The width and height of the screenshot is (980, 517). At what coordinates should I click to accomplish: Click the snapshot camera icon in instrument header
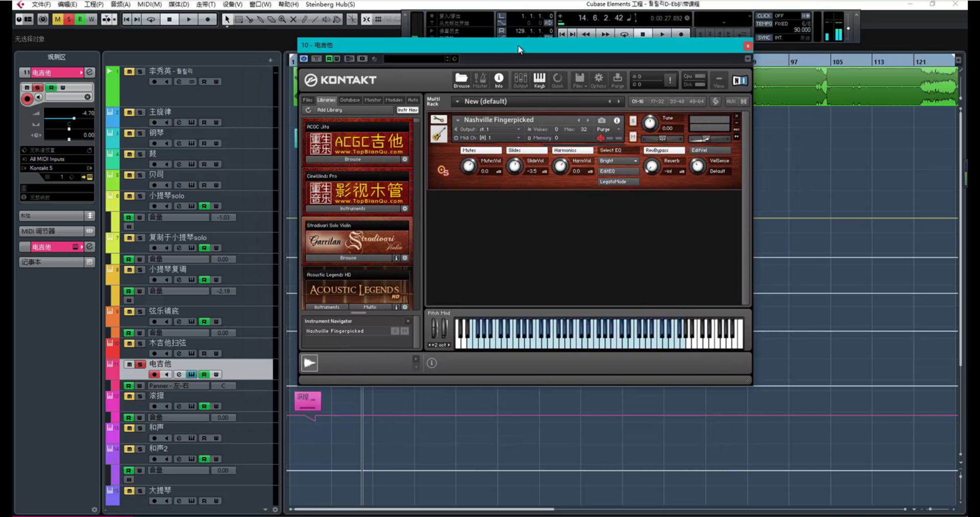click(x=602, y=120)
